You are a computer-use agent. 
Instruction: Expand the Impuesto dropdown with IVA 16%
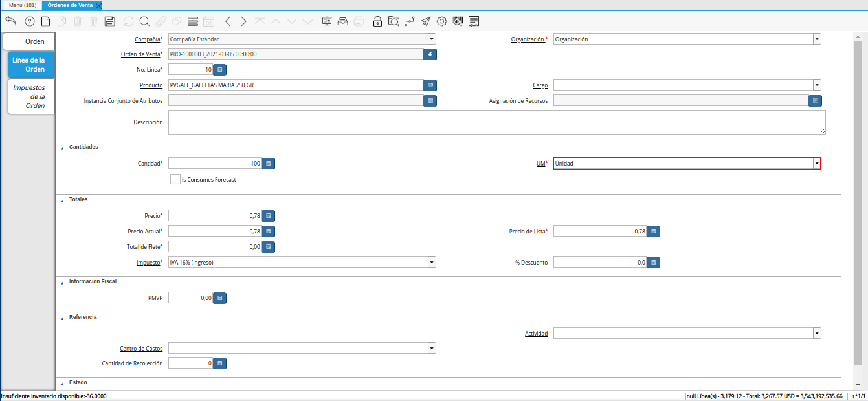click(432, 263)
